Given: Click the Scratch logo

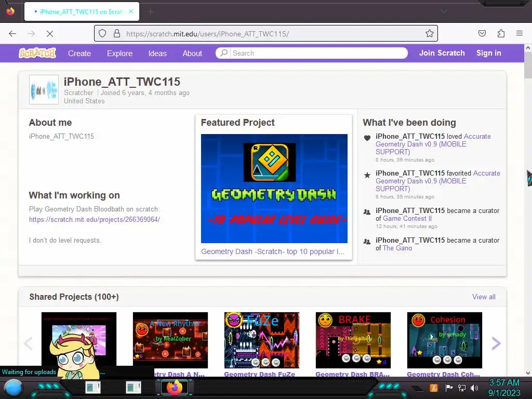Looking at the screenshot, I should [37, 53].
